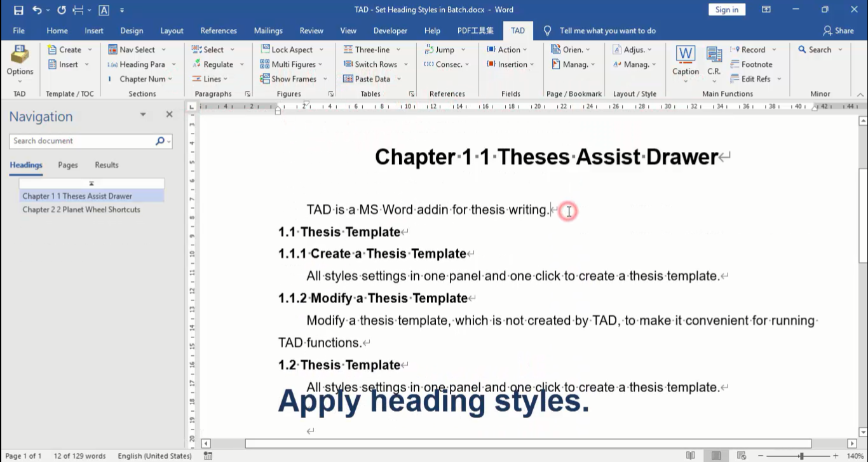Click the Sign in button
This screenshot has width=868, height=462.
(726, 10)
